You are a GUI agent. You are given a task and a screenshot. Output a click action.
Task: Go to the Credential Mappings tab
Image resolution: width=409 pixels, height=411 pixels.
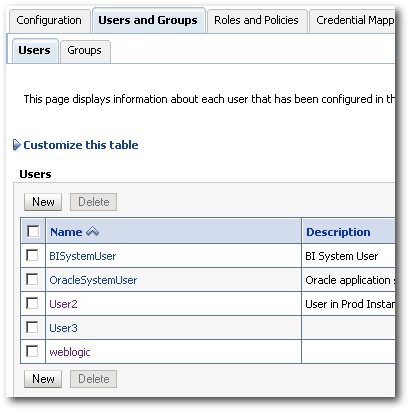[x=353, y=21]
